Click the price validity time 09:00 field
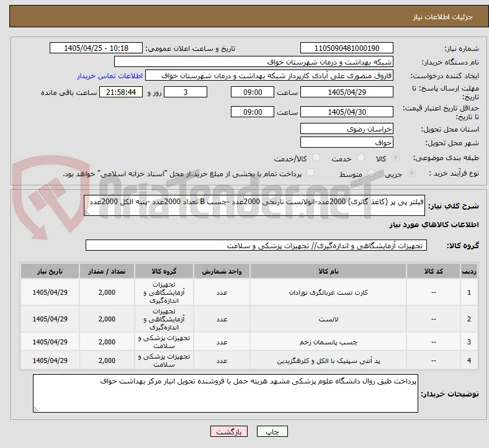489x448 pixels. (x=253, y=112)
